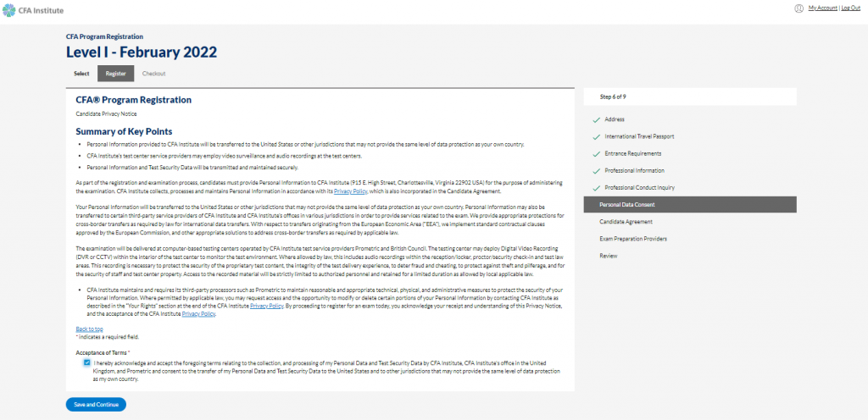Go to the Candidate Agreement step

coord(626,222)
